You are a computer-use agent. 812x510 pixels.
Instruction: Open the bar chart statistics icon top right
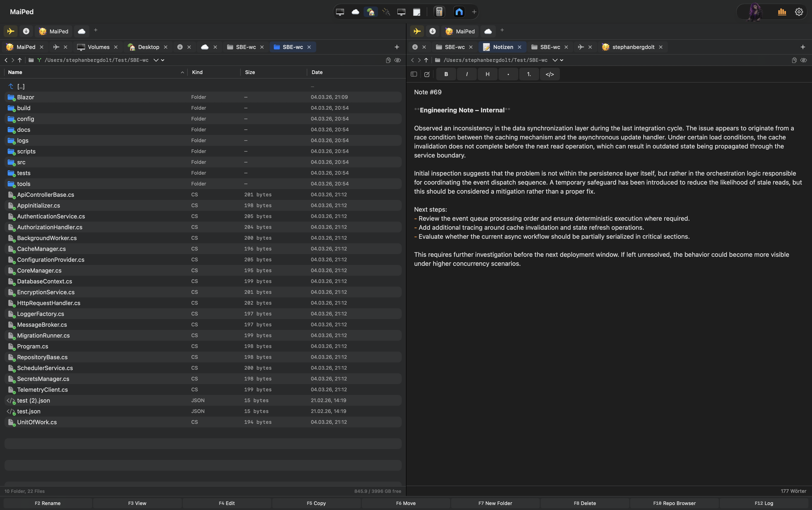point(782,12)
